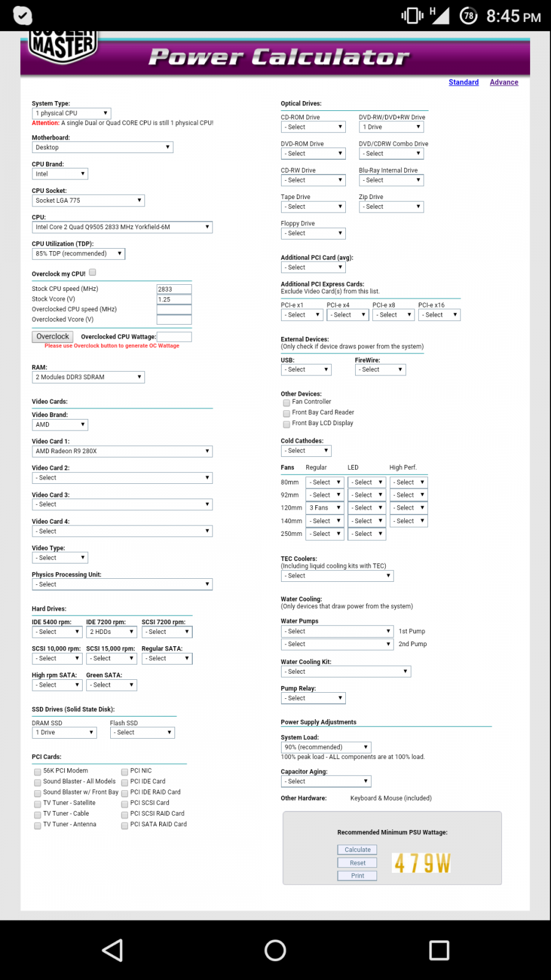The image size is (551, 980).
Task: Click the 479W wattage result display
Action: coord(422,863)
